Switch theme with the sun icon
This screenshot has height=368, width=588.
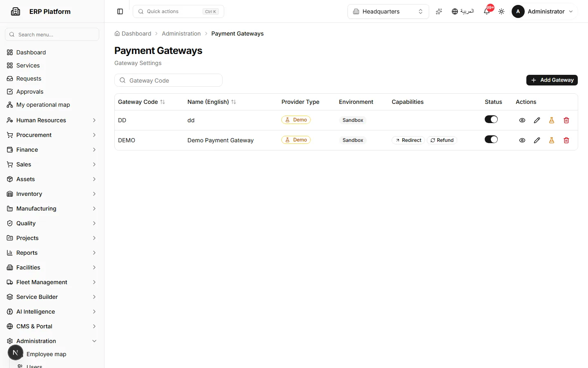(x=501, y=11)
